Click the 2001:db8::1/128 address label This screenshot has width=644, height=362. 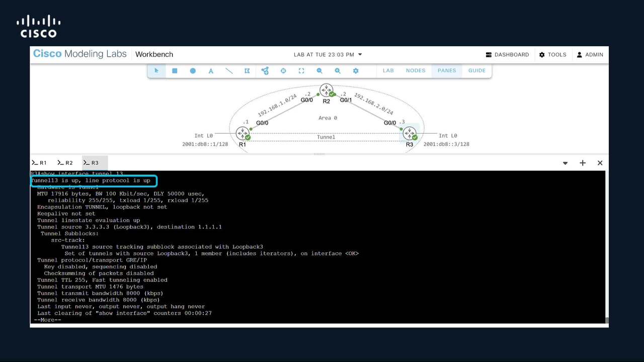coord(205,144)
